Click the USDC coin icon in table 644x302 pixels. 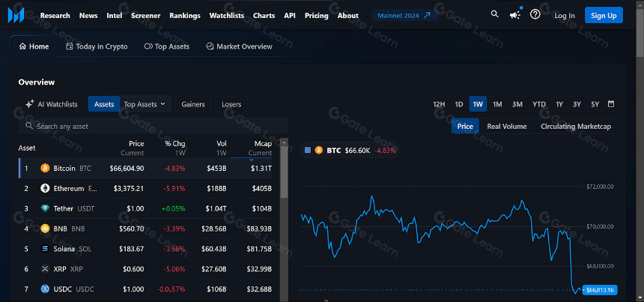coord(45,289)
